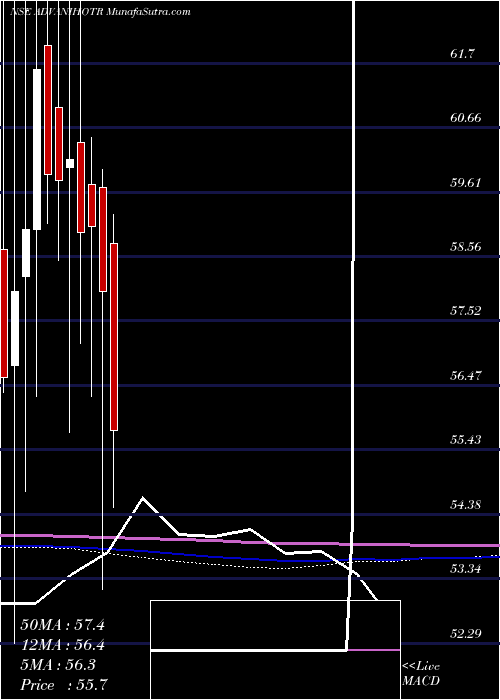Image resolution: width=500 pixels, height=700 pixels.
Task: Click the NSE ADVANIHOTR MunafaSutra.com title text
Action: 100,12
